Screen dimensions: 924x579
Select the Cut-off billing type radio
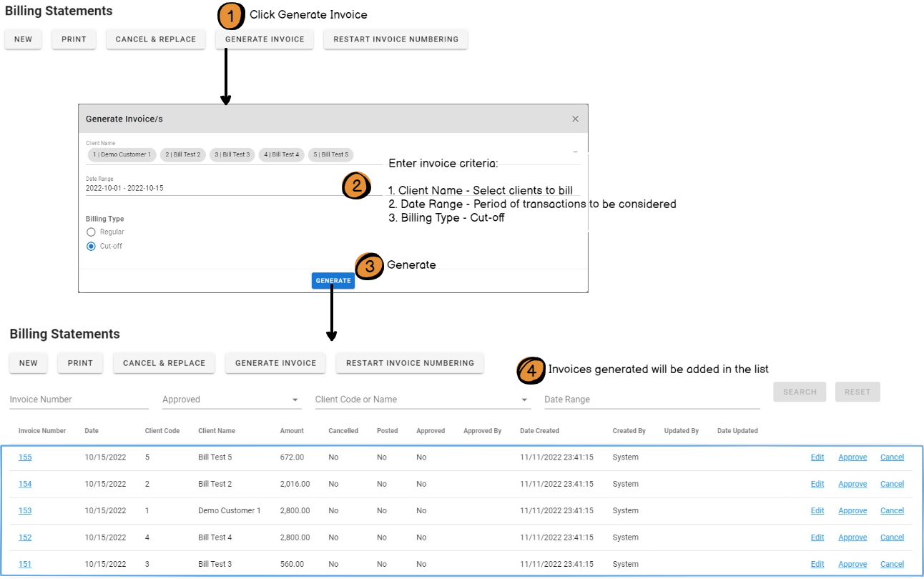click(91, 247)
